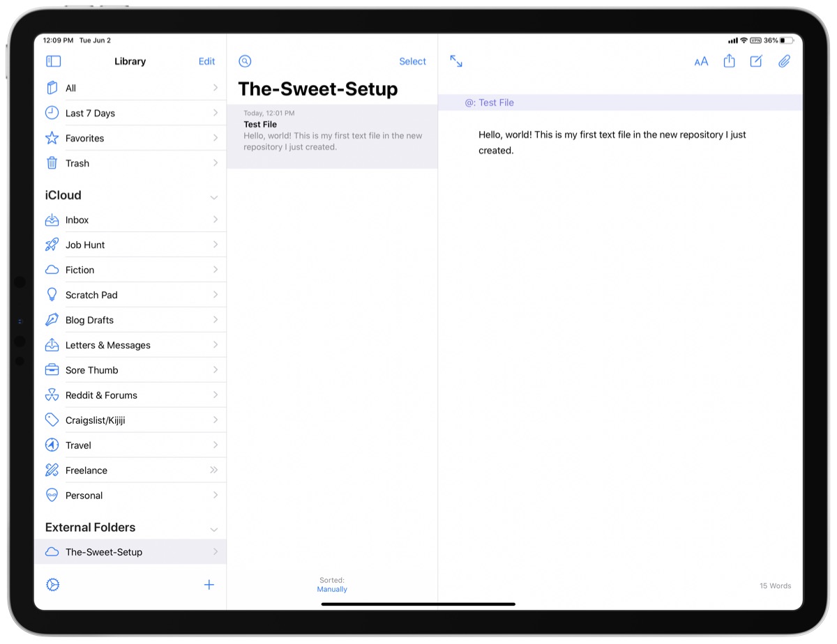Tap the share/export icon
Screen dimensions: 837x644
click(729, 61)
